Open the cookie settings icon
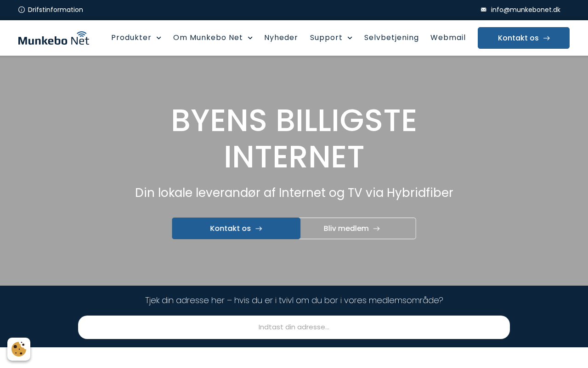 (19, 349)
